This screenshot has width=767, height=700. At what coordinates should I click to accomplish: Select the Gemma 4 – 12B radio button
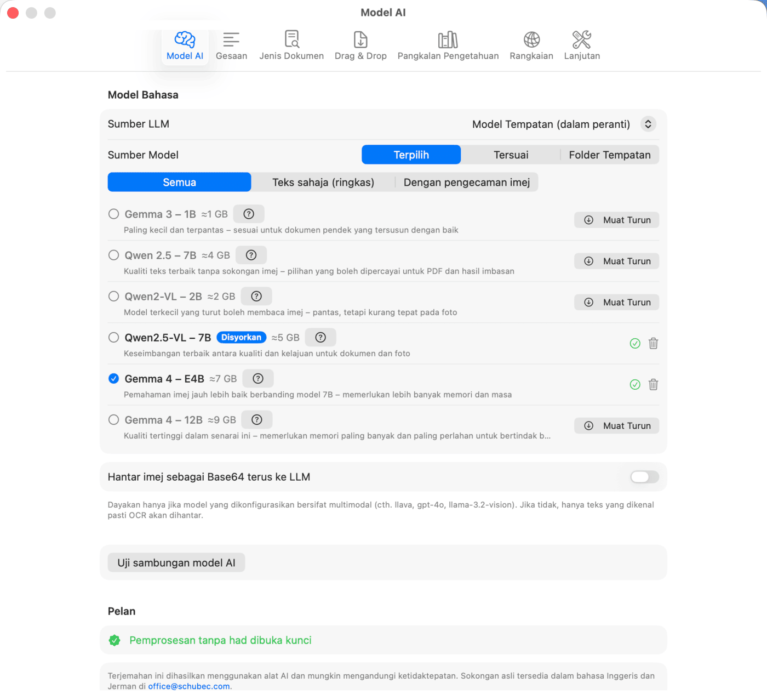pos(113,419)
